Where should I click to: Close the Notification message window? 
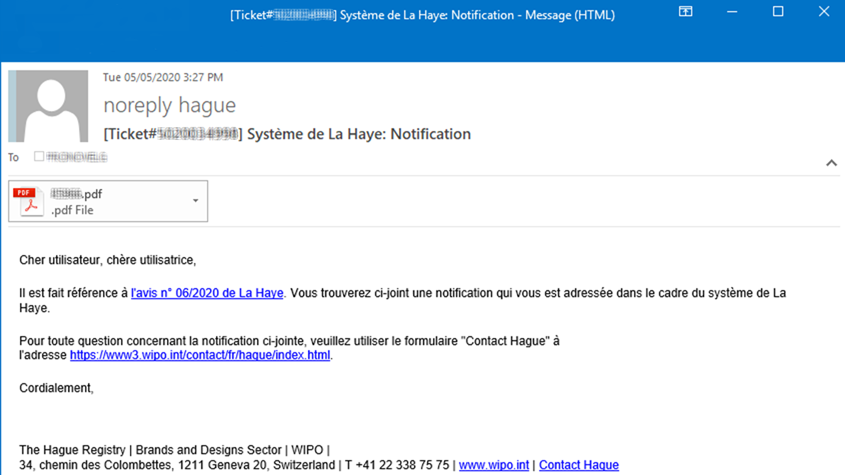[824, 12]
